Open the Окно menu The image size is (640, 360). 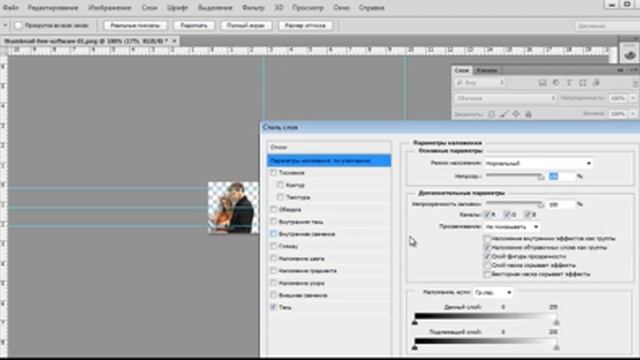click(341, 7)
